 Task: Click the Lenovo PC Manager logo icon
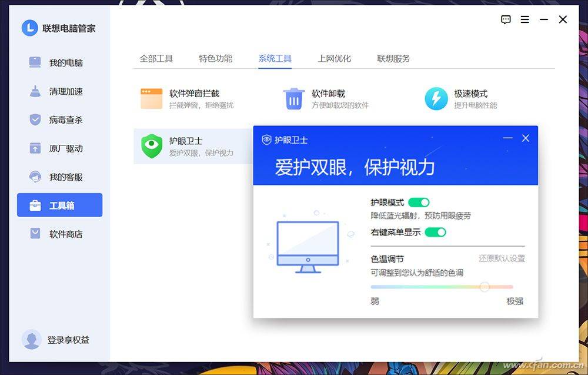[30, 28]
